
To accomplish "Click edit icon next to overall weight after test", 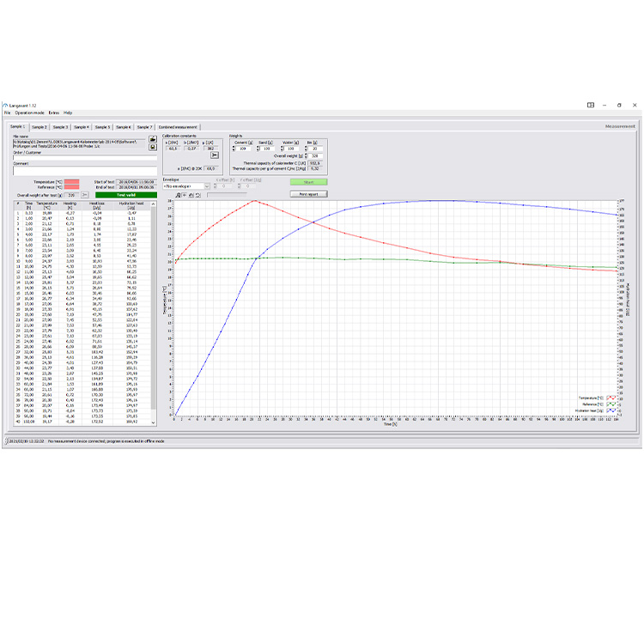I will (x=84, y=195).
